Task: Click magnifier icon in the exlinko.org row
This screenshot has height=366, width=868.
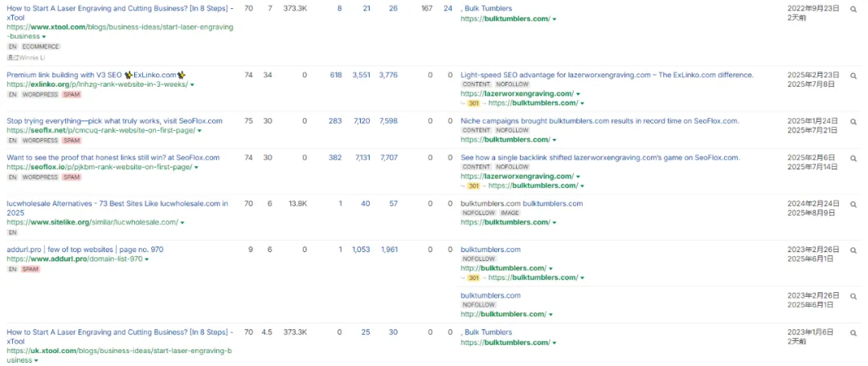Action: 854,75
